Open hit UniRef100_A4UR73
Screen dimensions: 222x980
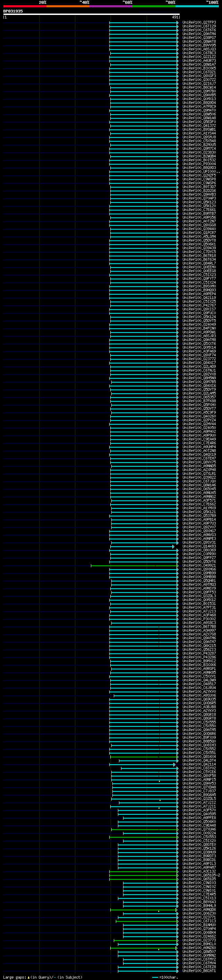click(x=199, y=60)
